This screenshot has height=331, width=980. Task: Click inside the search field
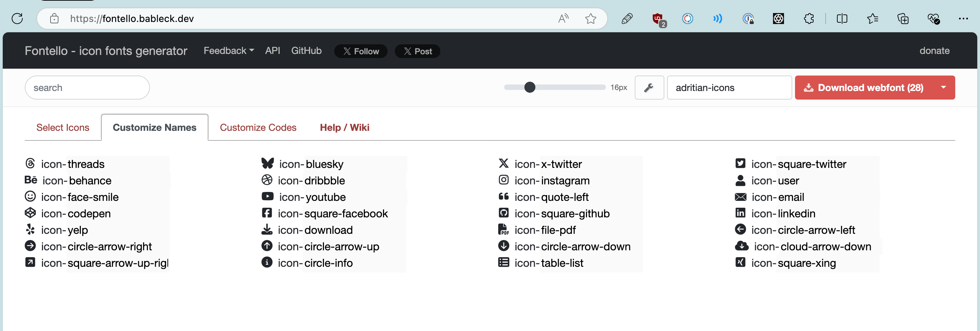(87, 88)
